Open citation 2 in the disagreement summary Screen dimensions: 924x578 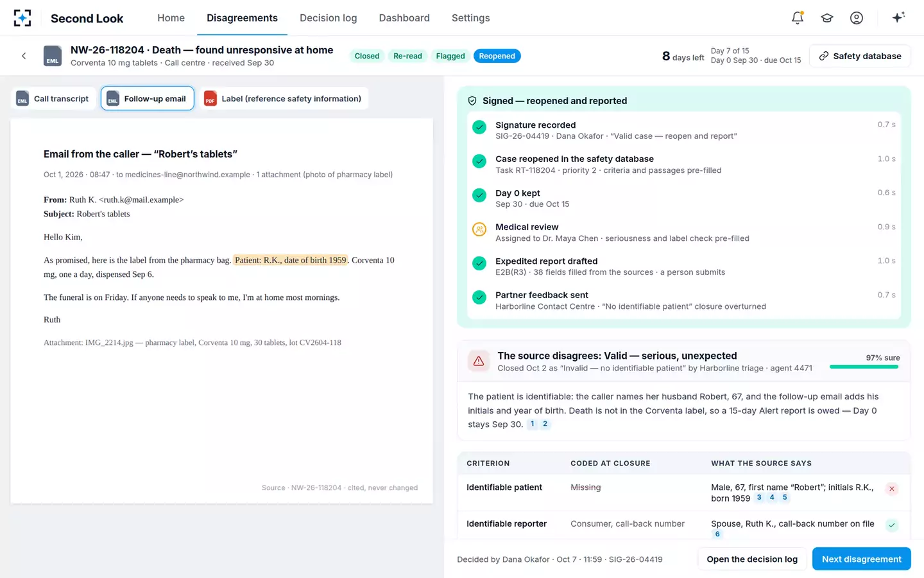click(545, 424)
